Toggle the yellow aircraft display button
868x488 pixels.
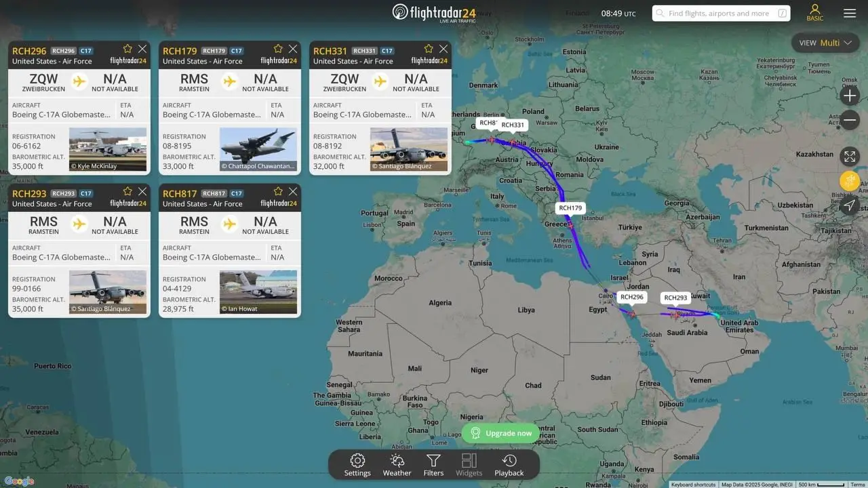[850, 181]
